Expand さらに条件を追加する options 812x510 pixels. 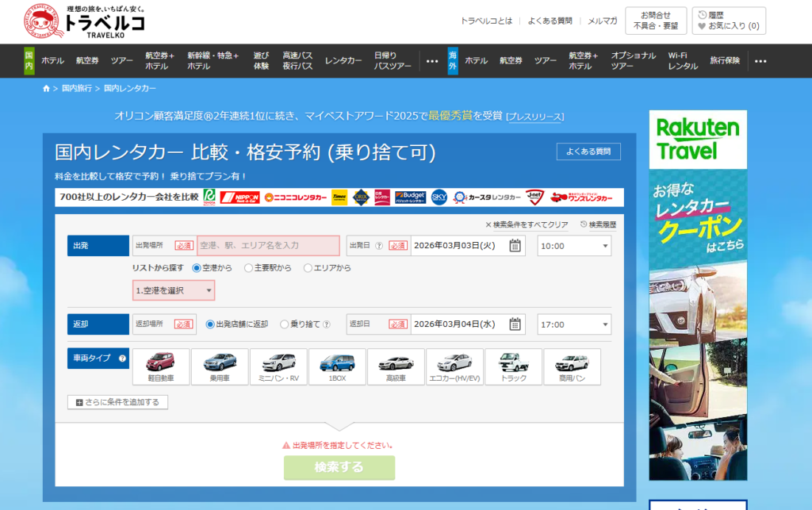coord(117,402)
